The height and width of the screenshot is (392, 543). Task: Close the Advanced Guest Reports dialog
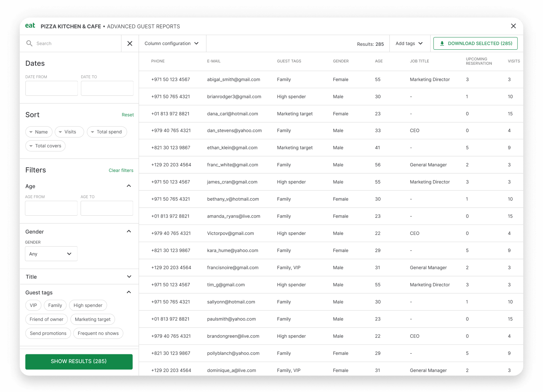coord(513,26)
